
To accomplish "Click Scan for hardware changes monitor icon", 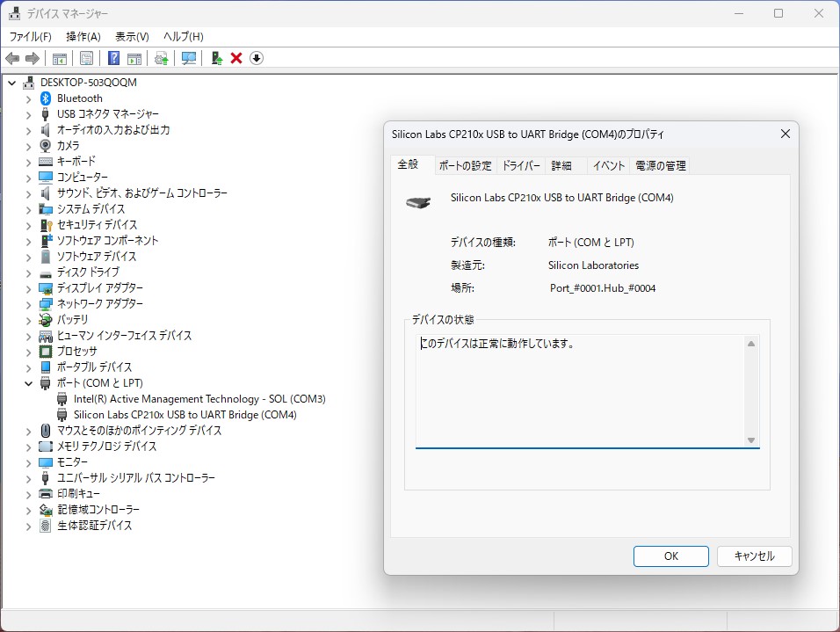I will (189, 58).
